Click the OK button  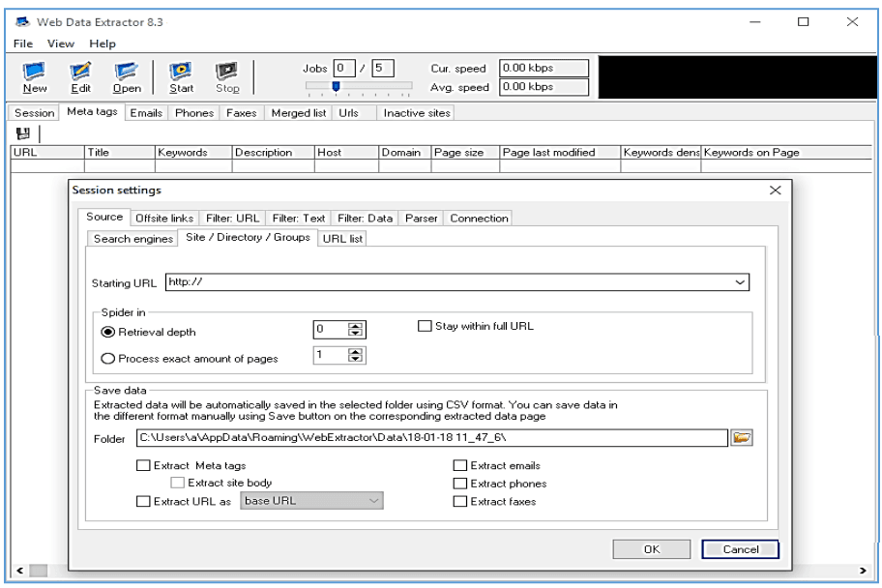652,549
